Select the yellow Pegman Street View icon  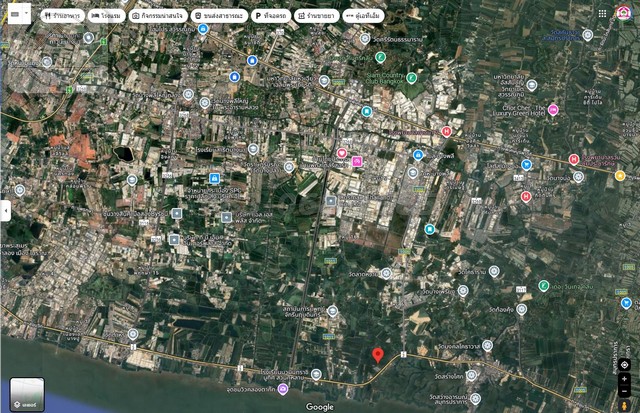pyautogui.click(x=624, y=405)
